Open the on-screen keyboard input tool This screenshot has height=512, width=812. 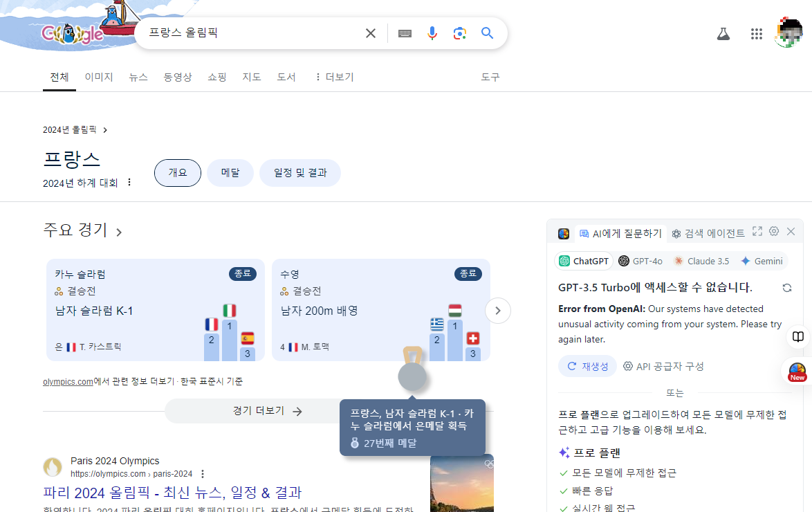405,33
